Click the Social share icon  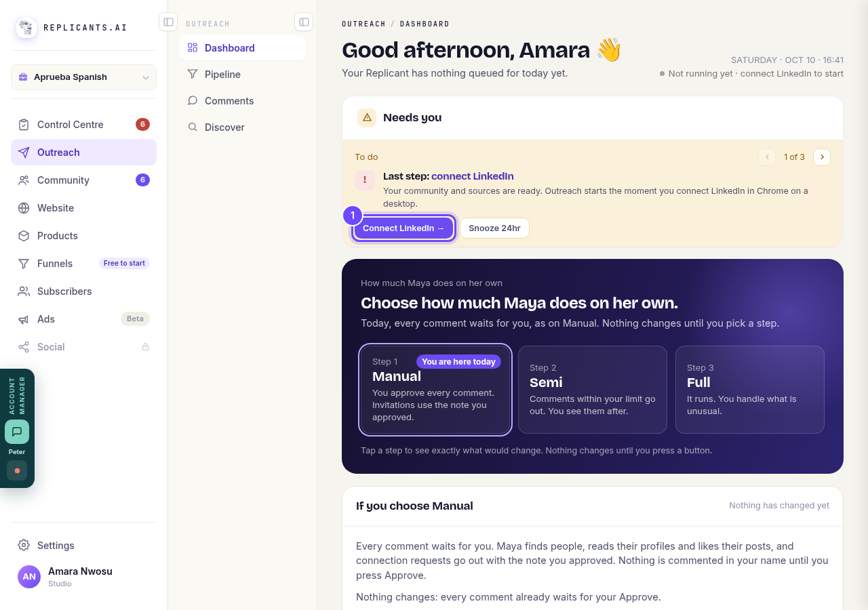tap(24, 347)
